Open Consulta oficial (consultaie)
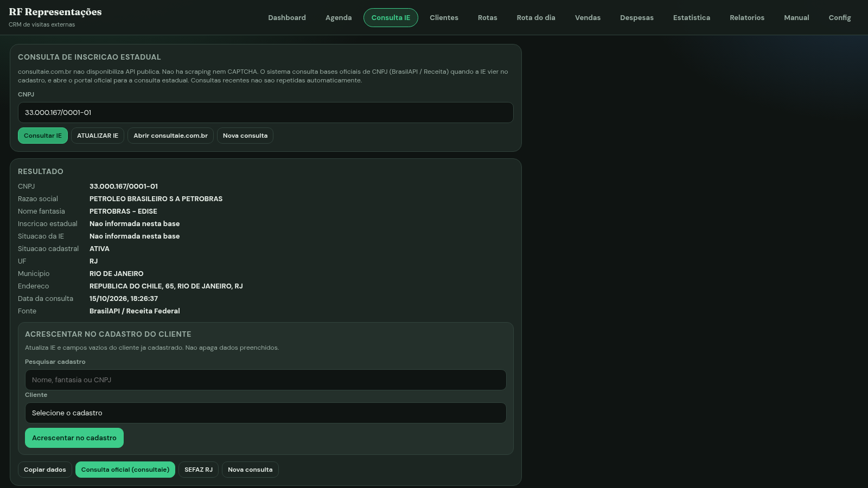The width and height of the screenshot is (868, 488). (125, 470)
